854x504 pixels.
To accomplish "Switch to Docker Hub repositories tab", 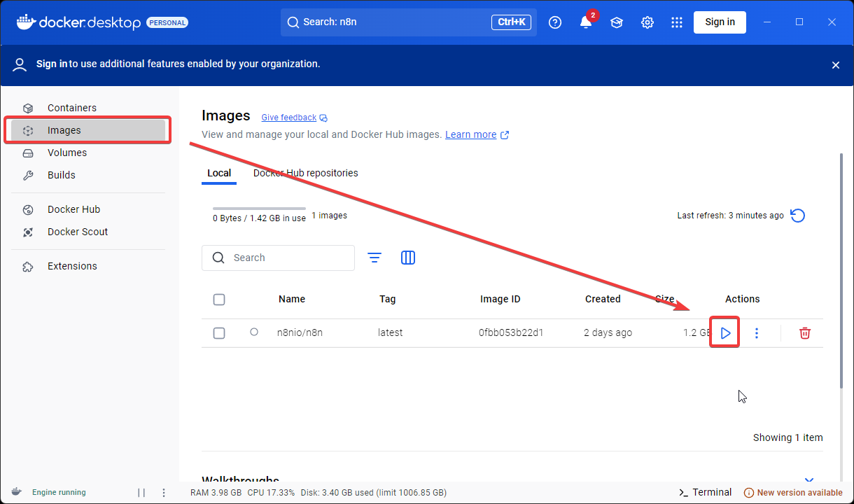I will 305,173.
